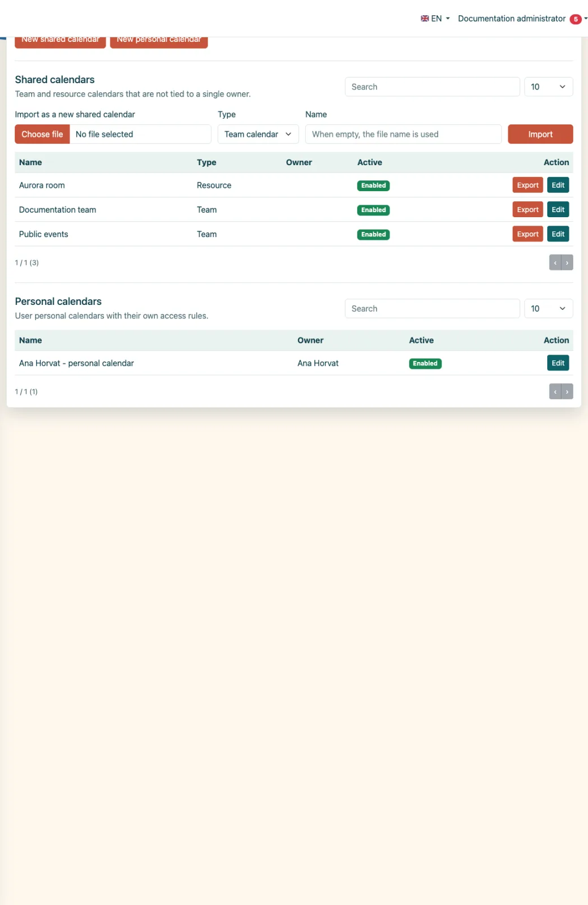The height and width of the screenshot is (905, 588).
Task: Go to next page of personal calendars
Action: coord(567,391)
